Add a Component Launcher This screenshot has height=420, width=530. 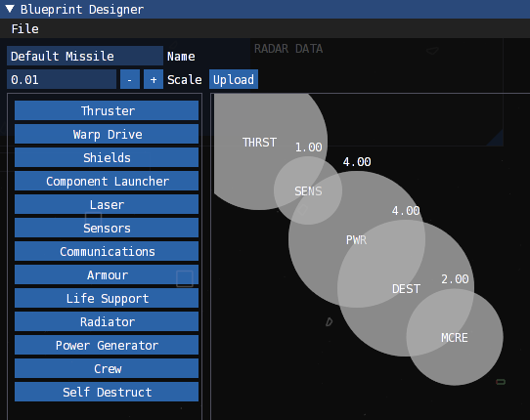(x=107, y=181)
